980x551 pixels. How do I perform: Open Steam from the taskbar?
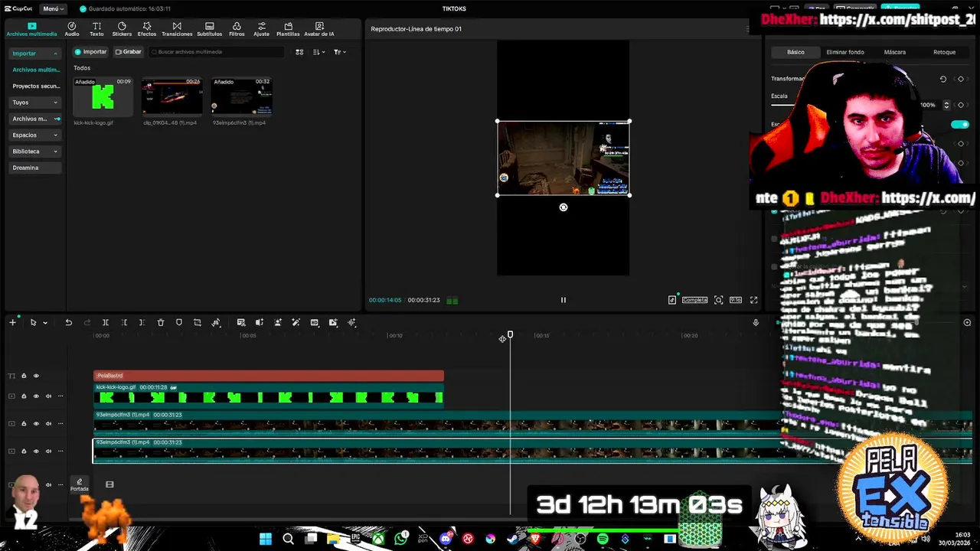(x=512, y=539)
